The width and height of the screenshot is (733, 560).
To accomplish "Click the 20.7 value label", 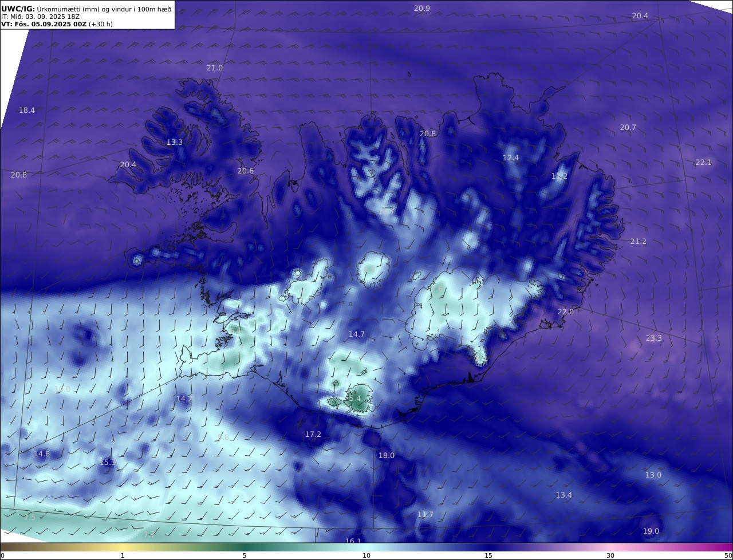I will pos(628,127).
